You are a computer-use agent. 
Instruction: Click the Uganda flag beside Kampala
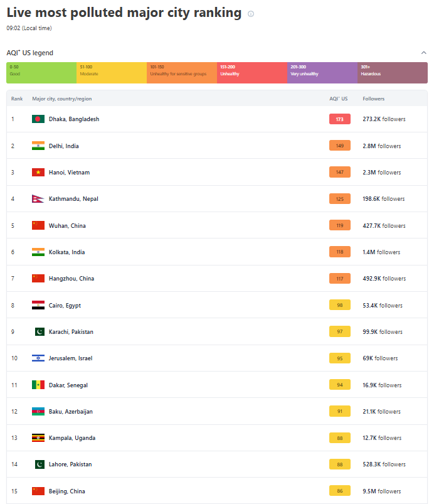coord(38,438)
